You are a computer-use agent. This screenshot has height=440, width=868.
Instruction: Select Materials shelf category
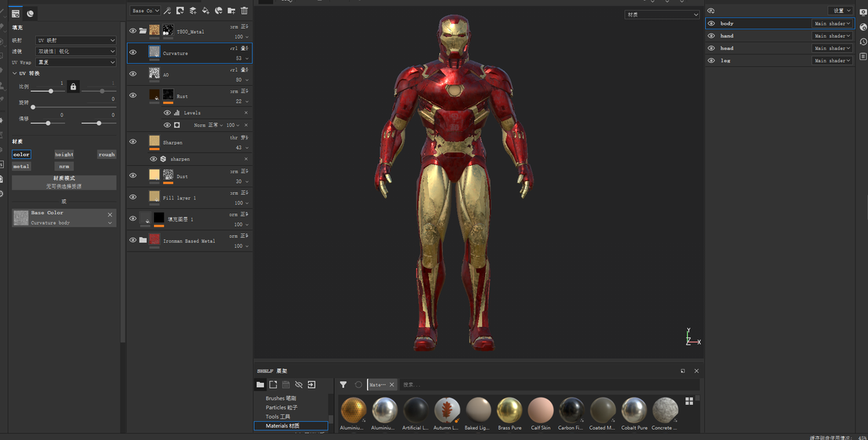291,425
